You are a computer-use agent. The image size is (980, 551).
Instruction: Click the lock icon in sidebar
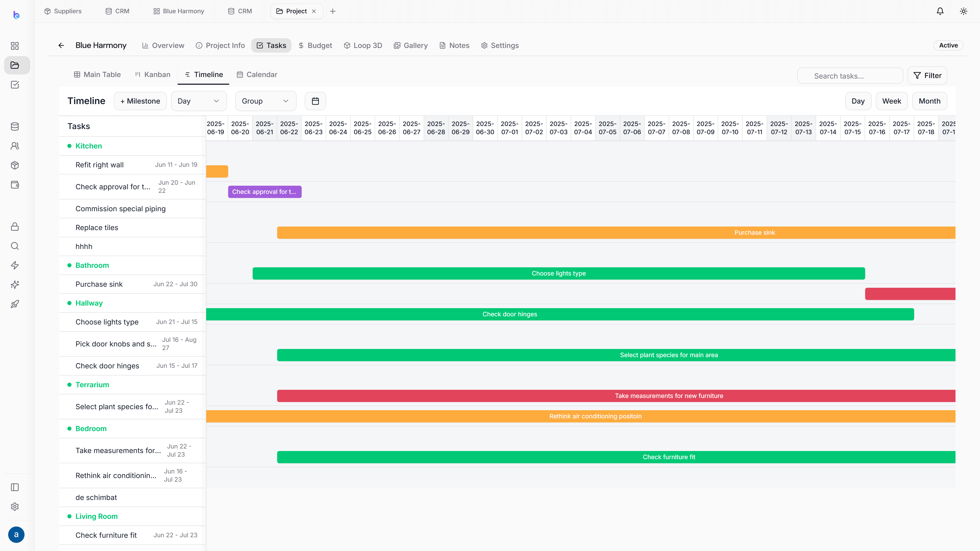pos(15,227)
